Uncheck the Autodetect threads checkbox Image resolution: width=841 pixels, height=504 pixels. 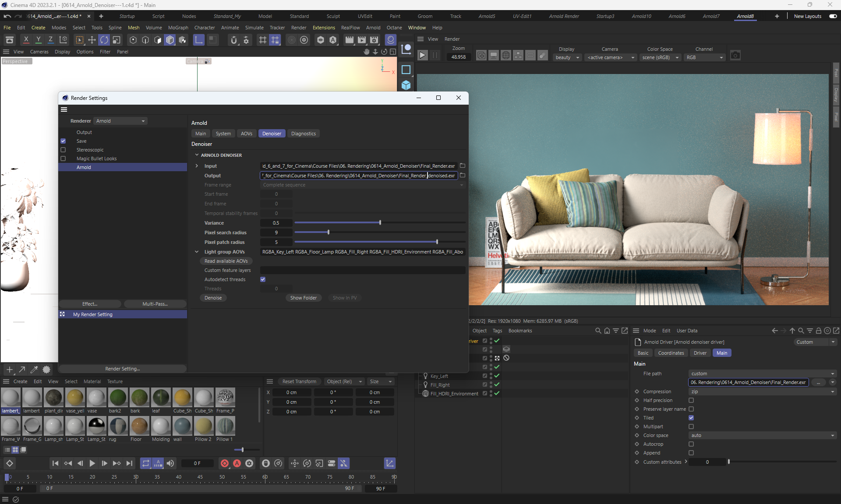pos(263,279)
